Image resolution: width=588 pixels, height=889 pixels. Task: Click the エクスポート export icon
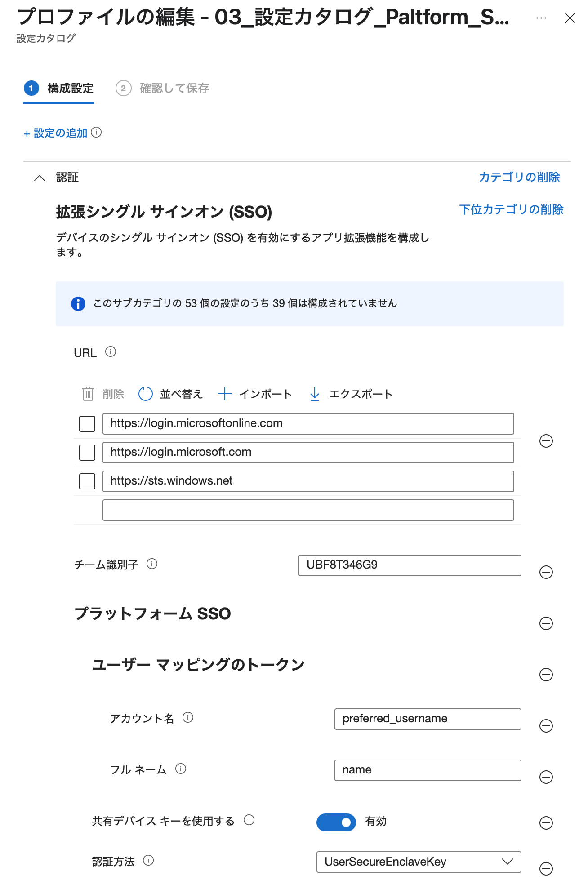click(314, 393)
